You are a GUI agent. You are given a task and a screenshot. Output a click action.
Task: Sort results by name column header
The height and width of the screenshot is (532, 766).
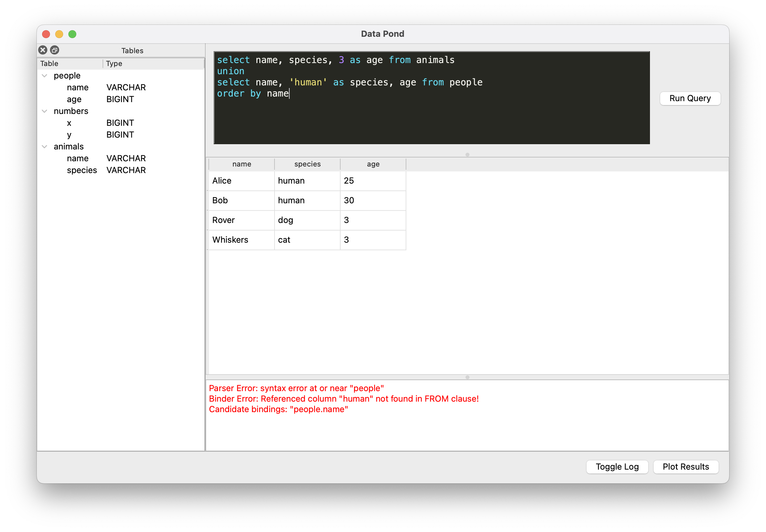(242, 164)
